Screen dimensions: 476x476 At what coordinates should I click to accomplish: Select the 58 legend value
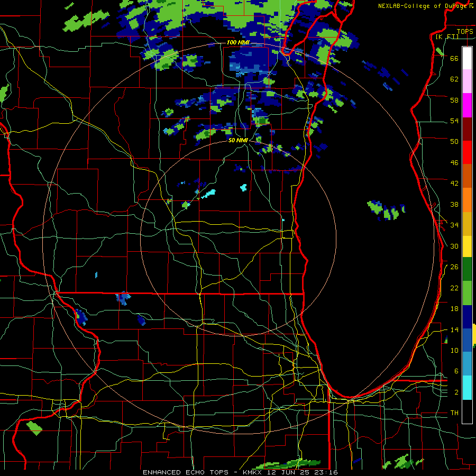pyautogui.click(x=454, y=100)
